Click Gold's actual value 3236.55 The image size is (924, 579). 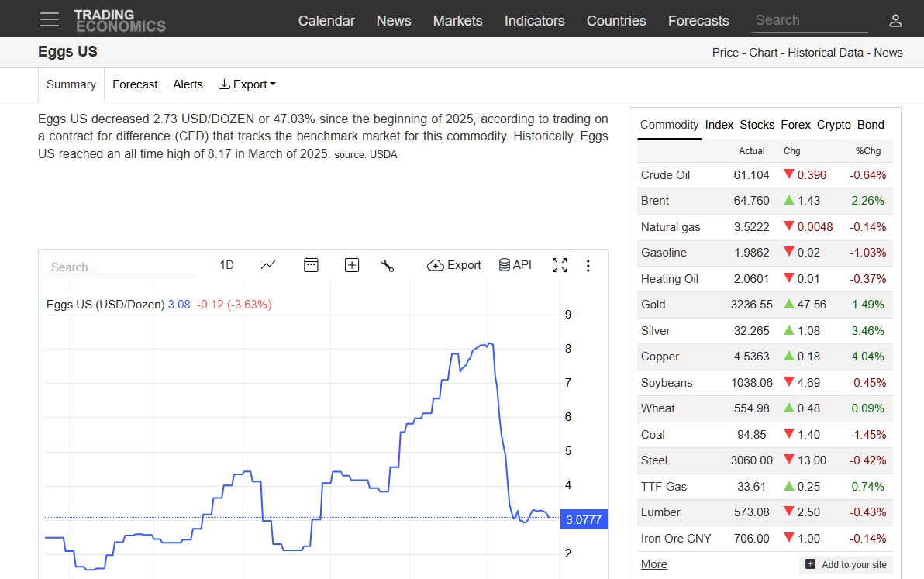(751, 305)
